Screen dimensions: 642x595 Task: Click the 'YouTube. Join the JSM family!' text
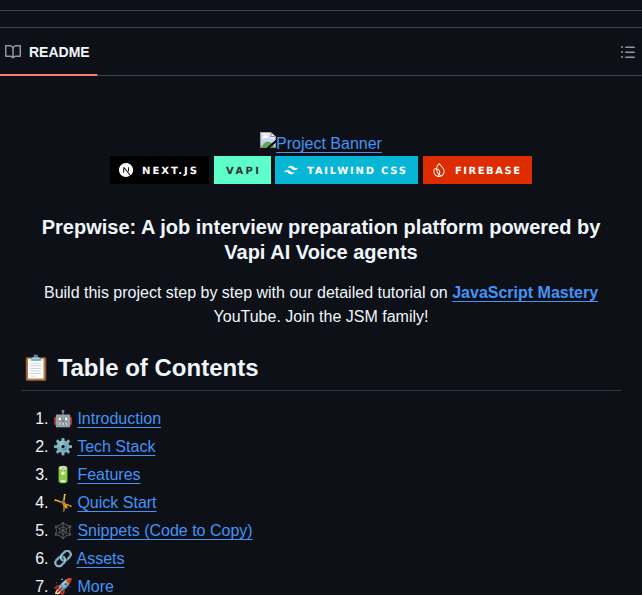321,317
